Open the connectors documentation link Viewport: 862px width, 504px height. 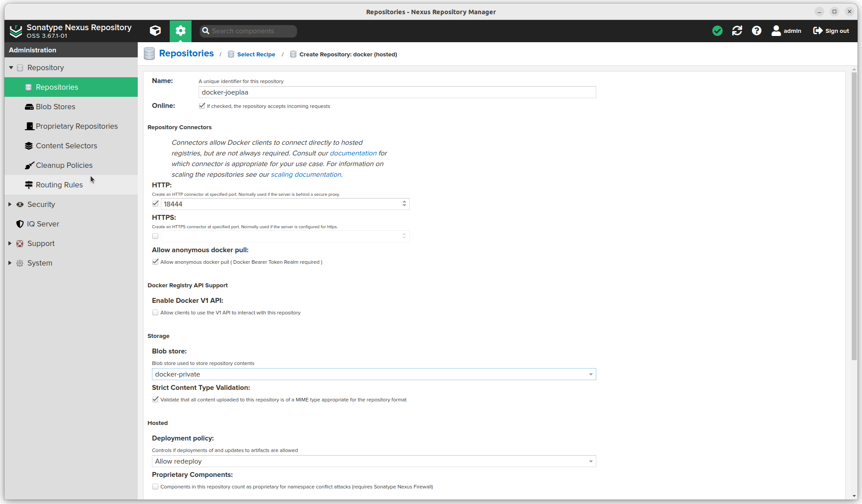pyautogui.click(x=353, y=153)
